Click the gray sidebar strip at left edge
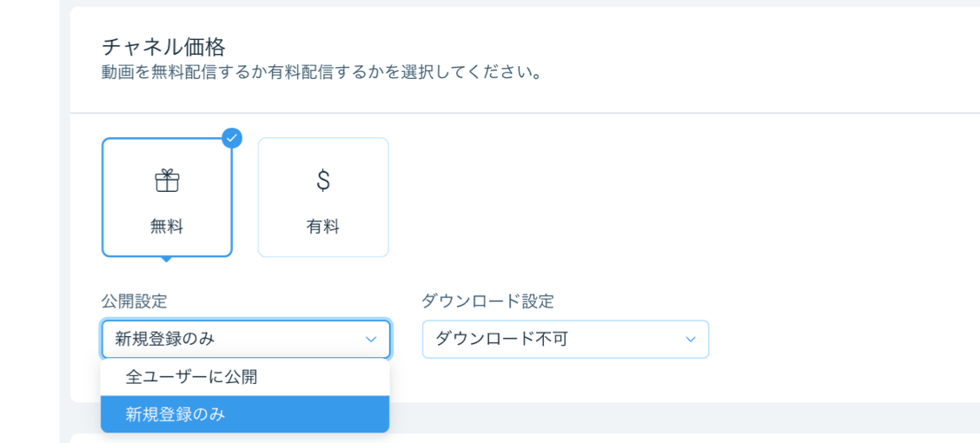 [x=30, y=221]
